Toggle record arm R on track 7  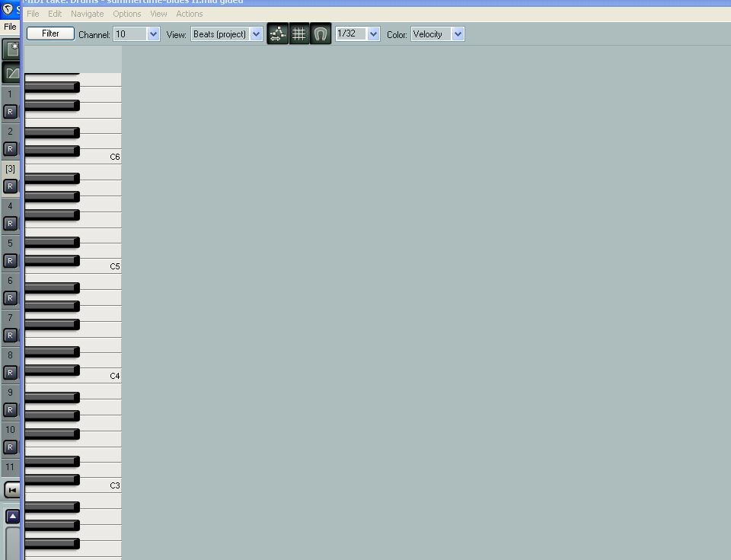tap(10, 336)
